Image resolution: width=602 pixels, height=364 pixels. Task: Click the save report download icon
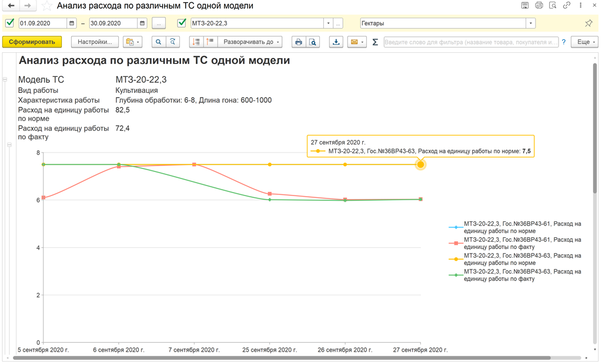click(336, 42)
